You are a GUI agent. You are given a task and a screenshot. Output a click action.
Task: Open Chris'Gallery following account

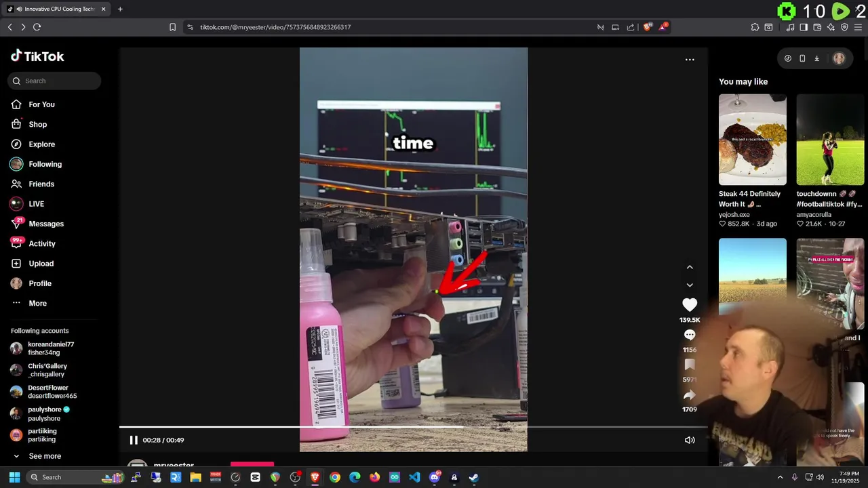coord(47,370)
